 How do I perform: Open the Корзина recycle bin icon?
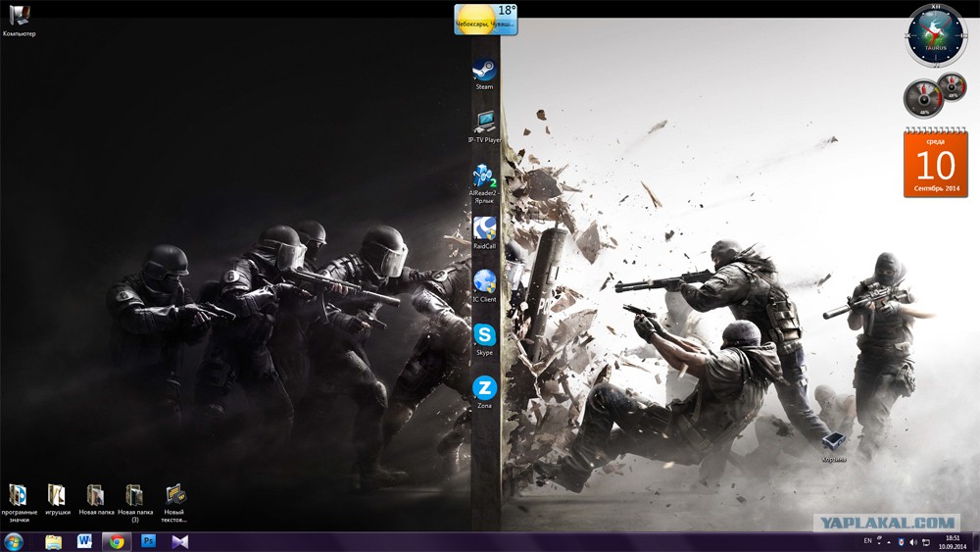click(x=834, y=448)
